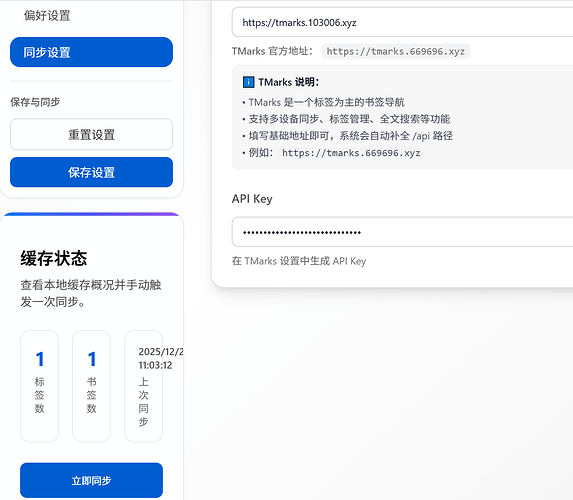Click the 上次同步 timestamp card

144,386
